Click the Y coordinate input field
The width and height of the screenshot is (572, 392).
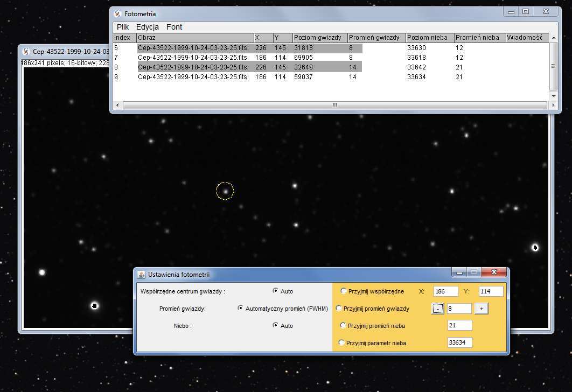tap(490, 291)
